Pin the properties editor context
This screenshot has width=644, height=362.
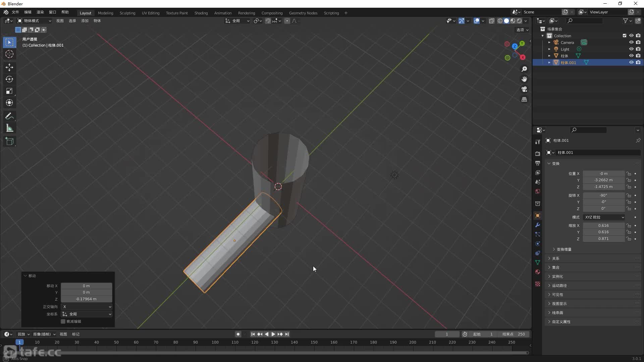pyautogui.click(x=638, y=140)
